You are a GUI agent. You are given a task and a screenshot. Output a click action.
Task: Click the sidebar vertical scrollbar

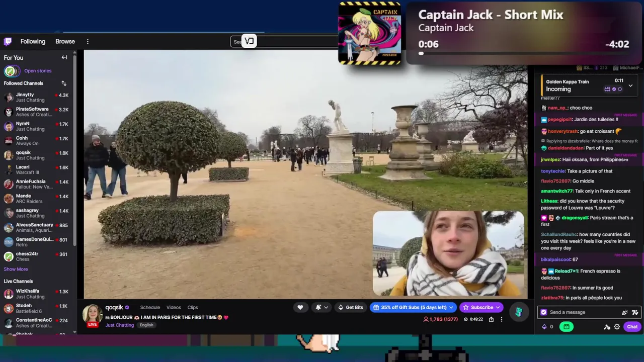coord(74,151)
